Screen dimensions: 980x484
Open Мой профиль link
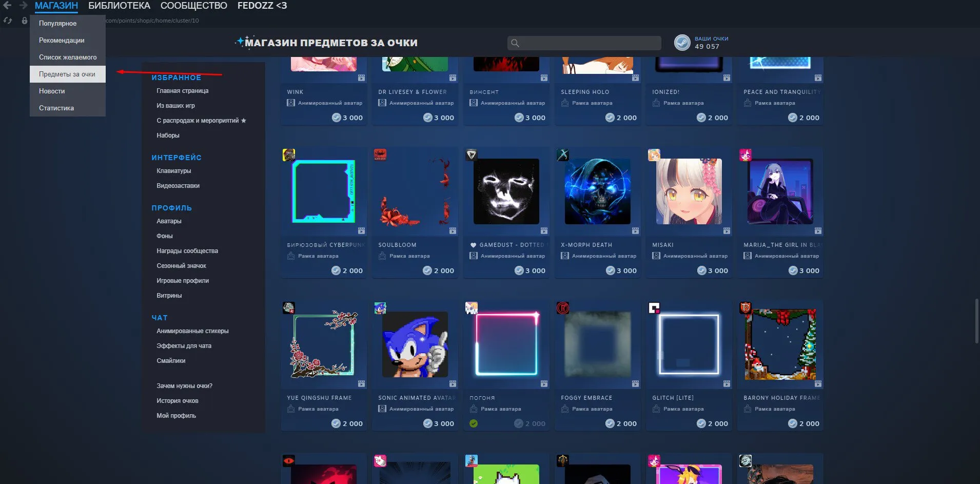(x=176, y=416)
